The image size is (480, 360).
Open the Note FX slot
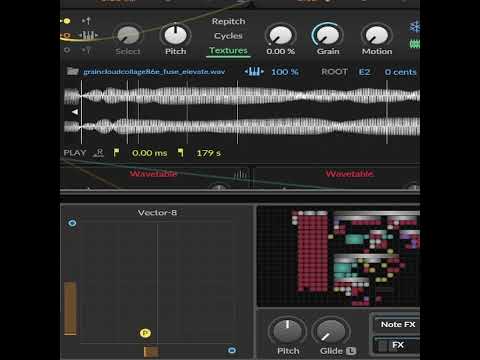(398, 324)
